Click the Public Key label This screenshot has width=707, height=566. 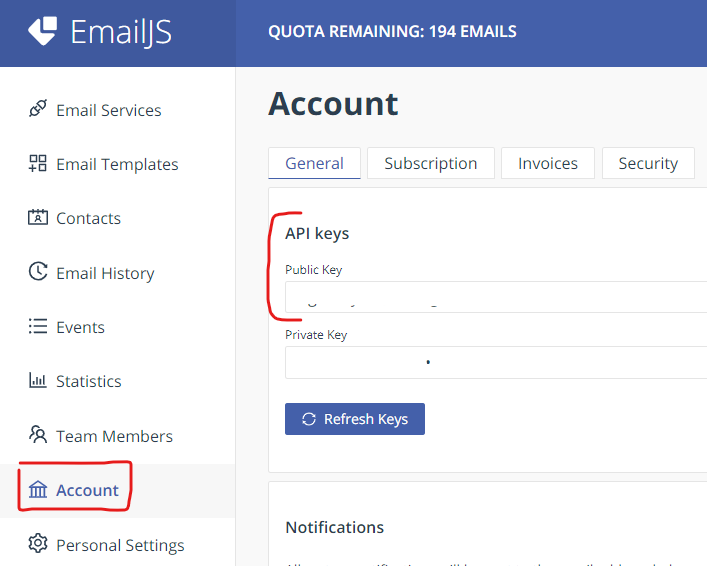tap(313, 270)
